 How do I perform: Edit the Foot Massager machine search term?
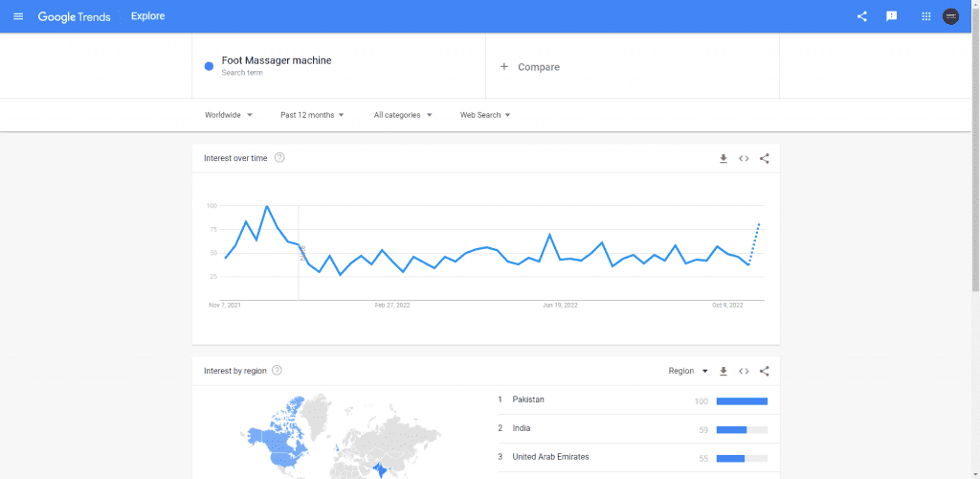coord(276,61)
